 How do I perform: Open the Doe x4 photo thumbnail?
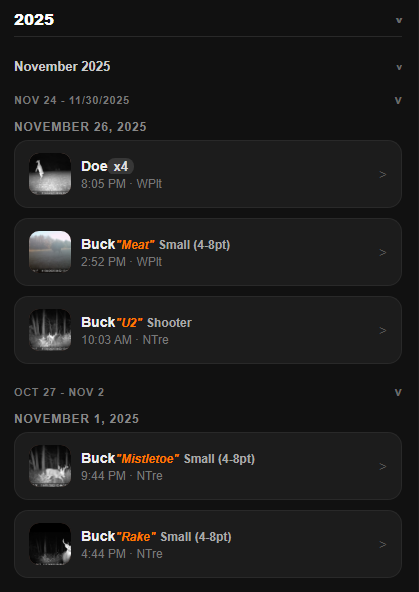tap(50, 174)
